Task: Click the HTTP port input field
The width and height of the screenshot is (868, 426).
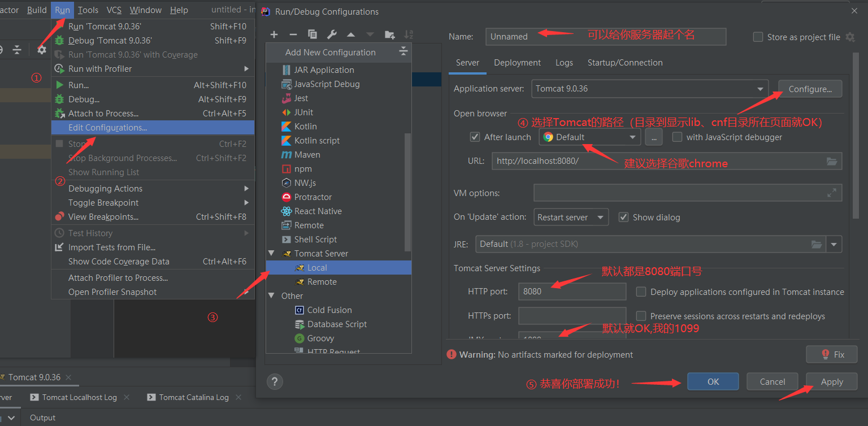Action: coord(572,292)
